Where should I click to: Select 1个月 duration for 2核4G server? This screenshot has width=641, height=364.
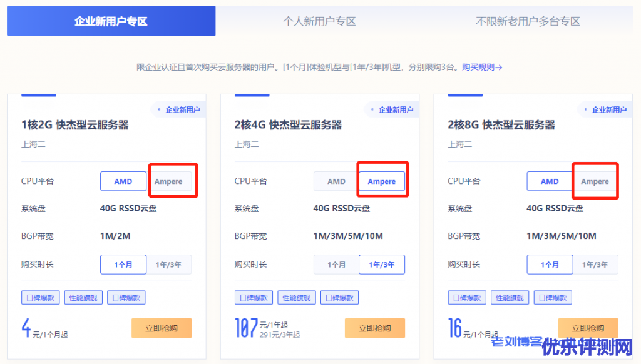336,265
